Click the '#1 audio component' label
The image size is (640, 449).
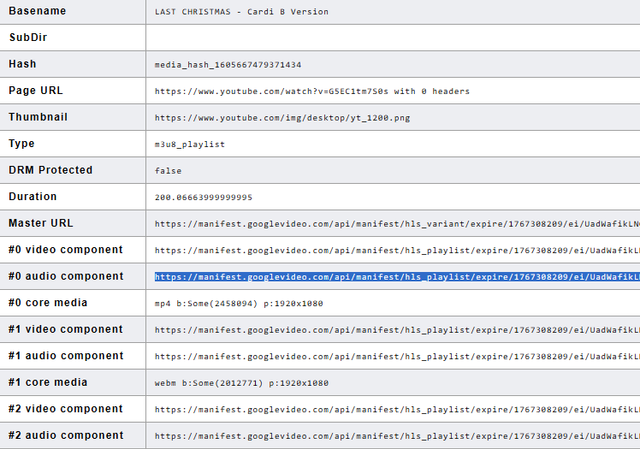pyautogui.click(x=66, y=356)
